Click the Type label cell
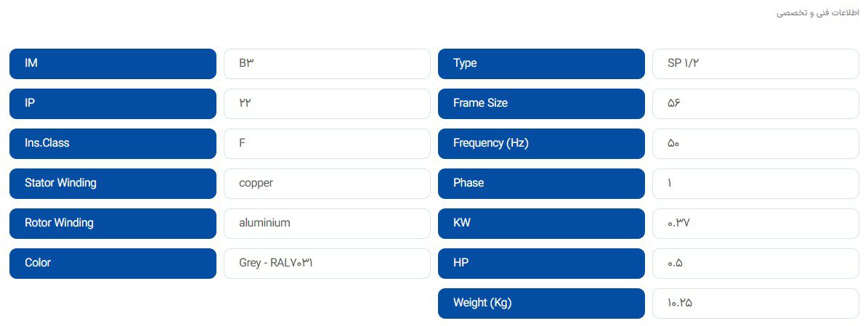This screenshot has height=326, width=868. click(x=541, y=64)
